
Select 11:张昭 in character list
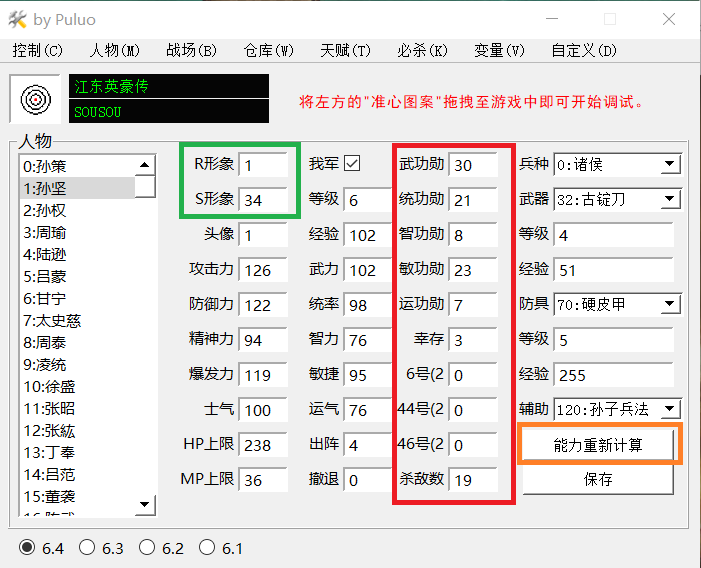(x=77, y=408)
